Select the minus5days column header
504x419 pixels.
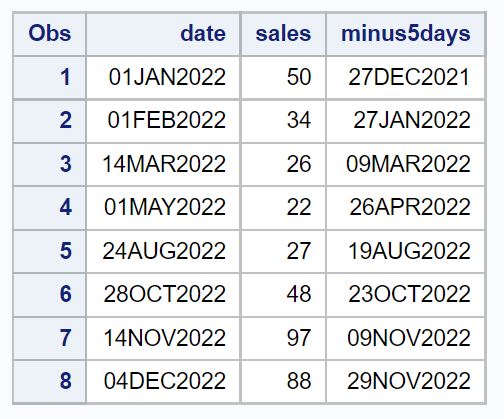click(x=405, y=34)
